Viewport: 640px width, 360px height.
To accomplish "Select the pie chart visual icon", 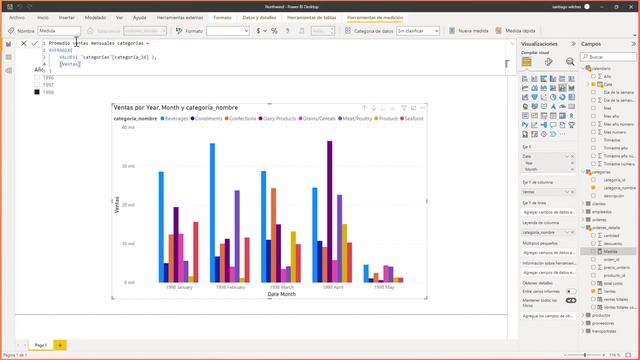I will coord(553,97).
